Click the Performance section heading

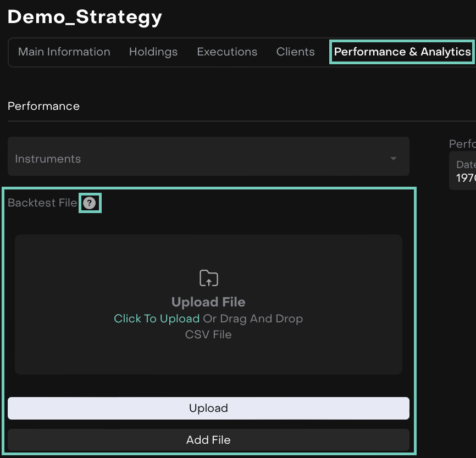coord(43,106)
